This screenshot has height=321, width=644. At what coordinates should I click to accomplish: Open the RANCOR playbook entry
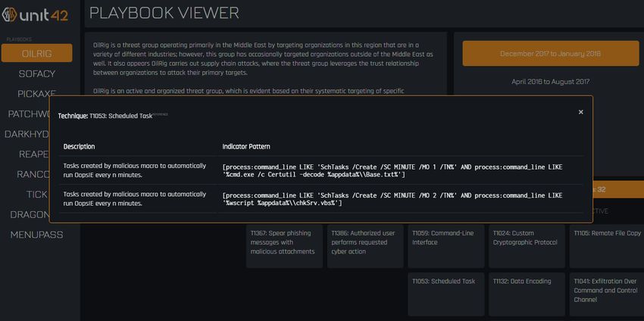pos(33,174)
